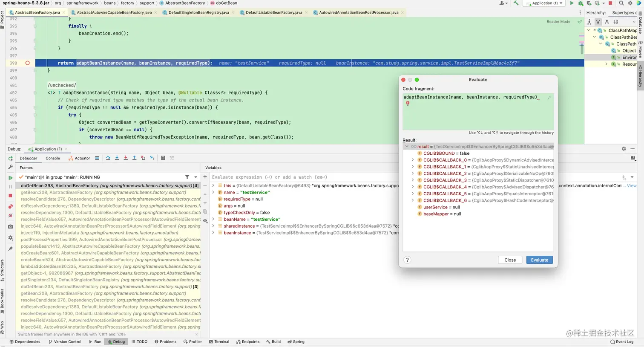Click the View link in variables
Screen dimensions: 644x347
tap(632, 185)
